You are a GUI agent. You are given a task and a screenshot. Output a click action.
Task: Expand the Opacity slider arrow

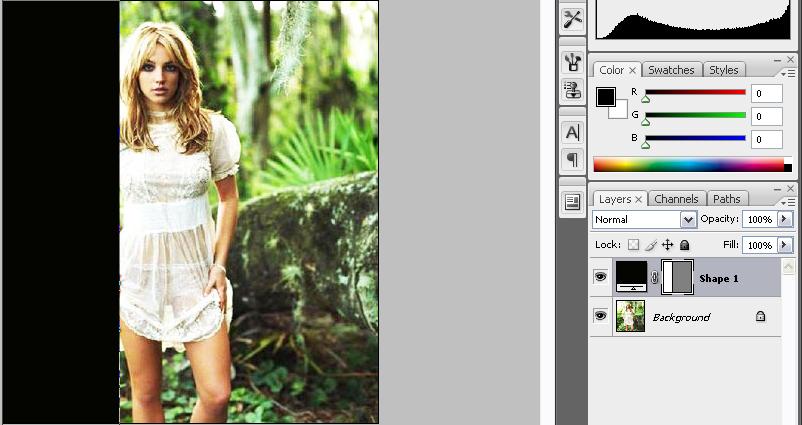point(784,219)
